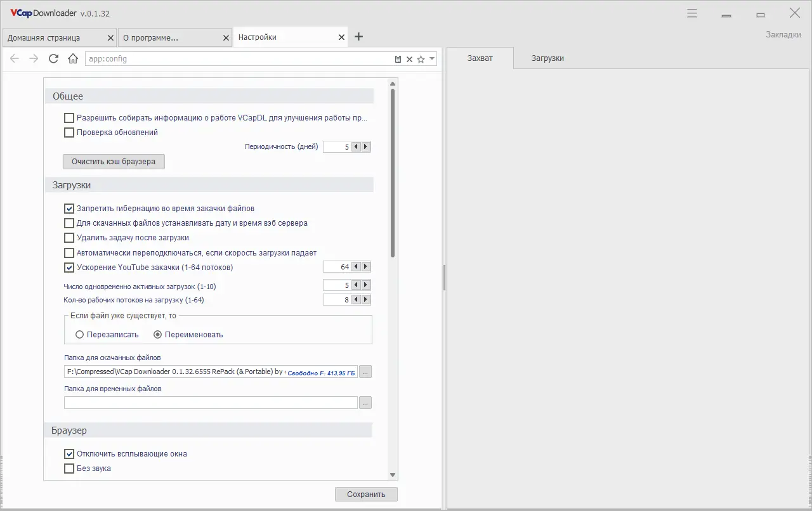Clear the address bar with X icon
Viewport: 812px width, 511px height.
pyautogui.click(x=410, y=59)
